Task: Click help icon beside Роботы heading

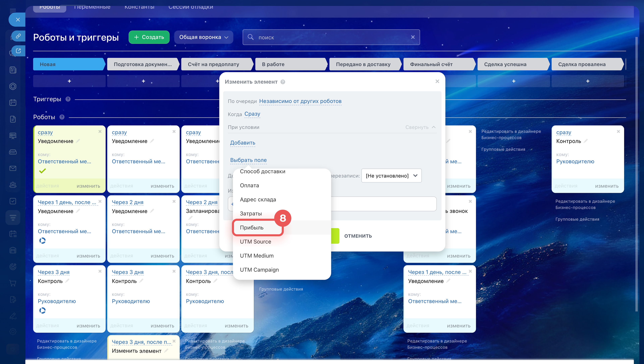Action: click(x=62, y=117)
